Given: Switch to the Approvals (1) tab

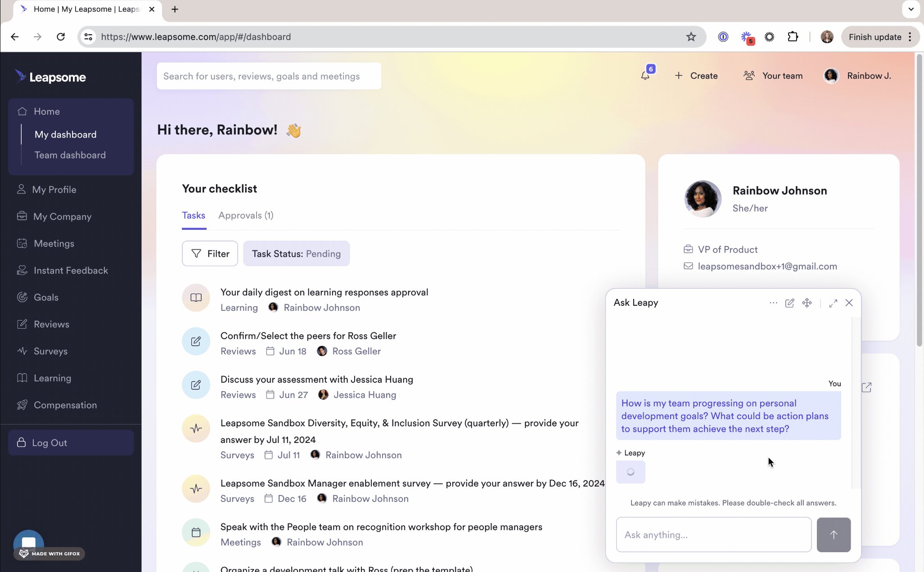Looking at the screenshot, I should coord(246,215).
